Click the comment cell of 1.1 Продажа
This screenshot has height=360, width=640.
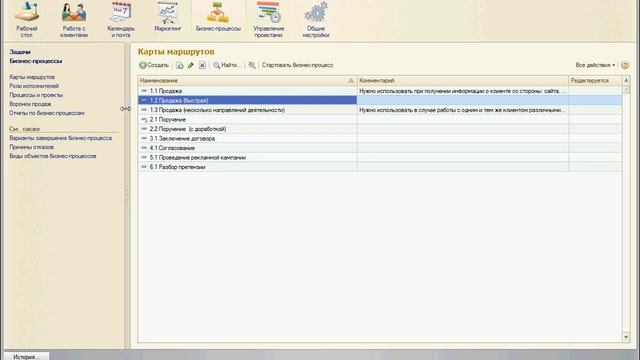462,91
